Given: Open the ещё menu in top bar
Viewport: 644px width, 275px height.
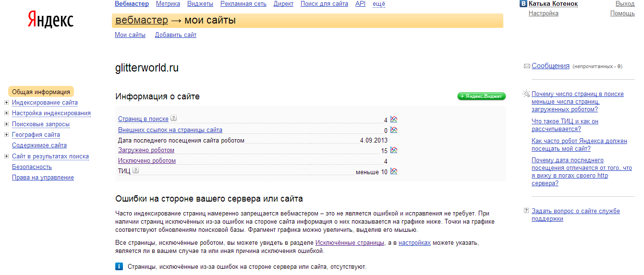Looking at the screenshot, I should (x=379, y=4).
